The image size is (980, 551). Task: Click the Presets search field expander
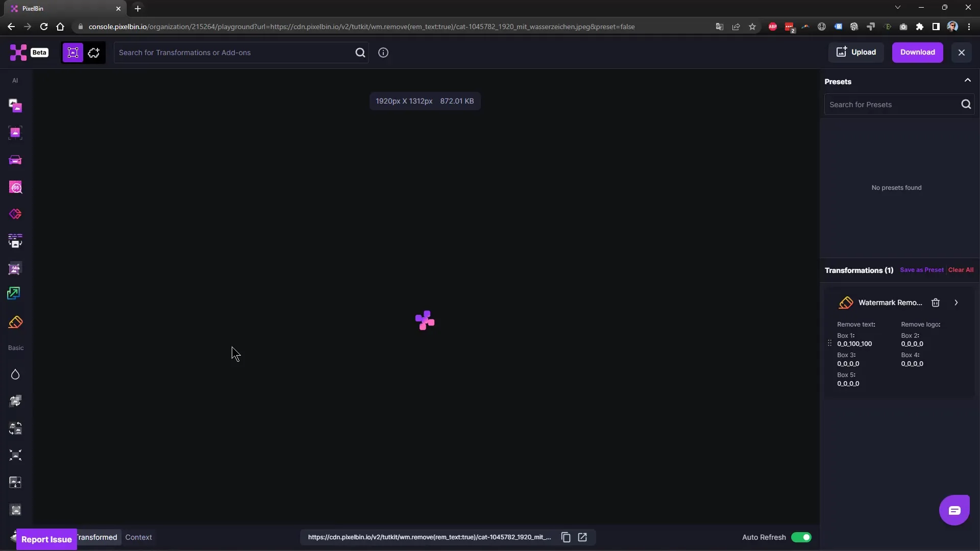point(968,80)
